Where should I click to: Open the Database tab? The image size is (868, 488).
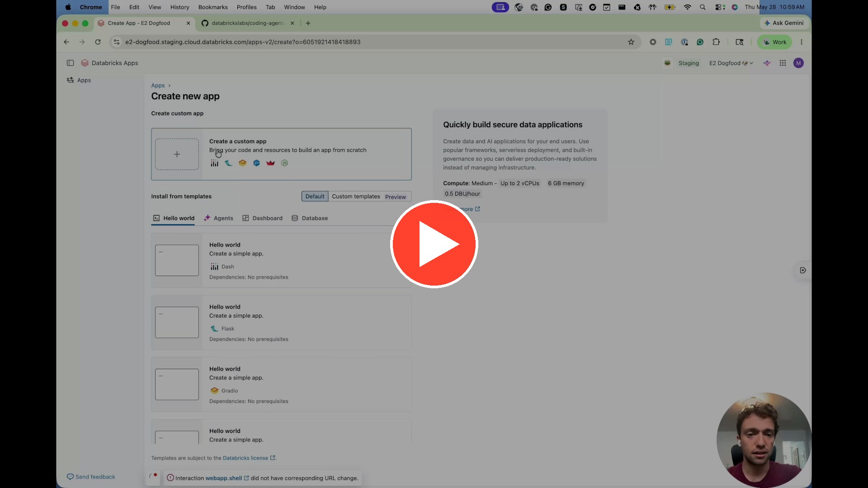tap(310, 218)
